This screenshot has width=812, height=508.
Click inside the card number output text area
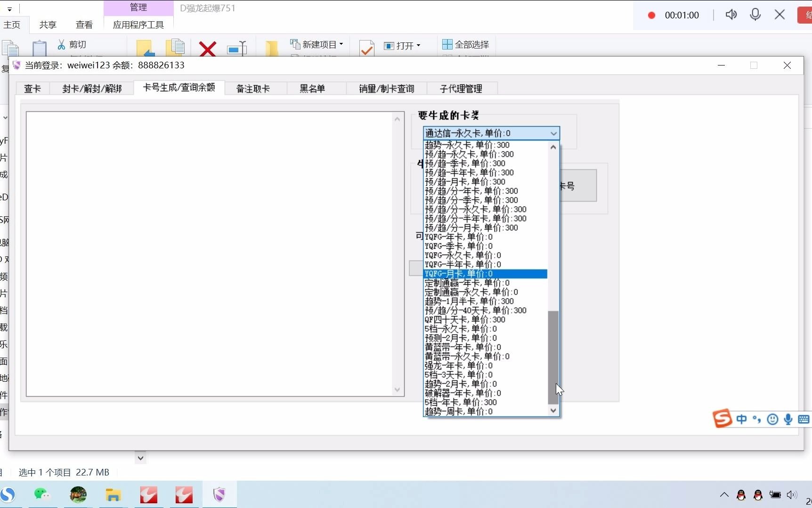point(210,254)
